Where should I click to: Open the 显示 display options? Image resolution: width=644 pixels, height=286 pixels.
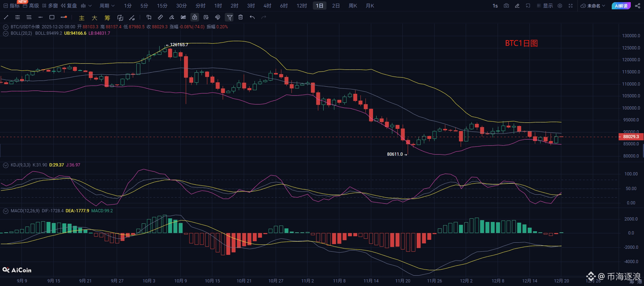tap(545, 6)
